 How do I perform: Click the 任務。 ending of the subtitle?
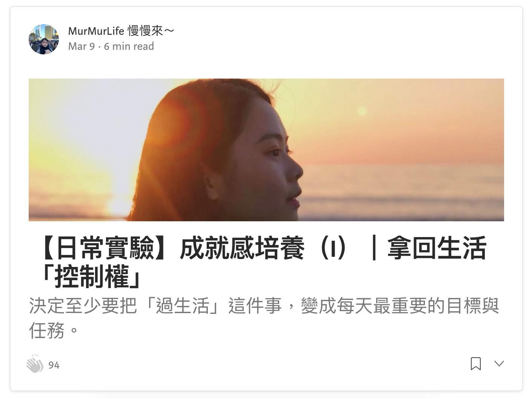(x=55, y=330)
